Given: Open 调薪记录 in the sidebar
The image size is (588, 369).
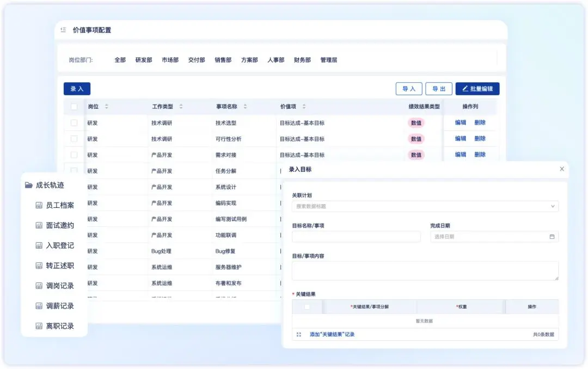Looking at the screenshot, I should 60,306.
